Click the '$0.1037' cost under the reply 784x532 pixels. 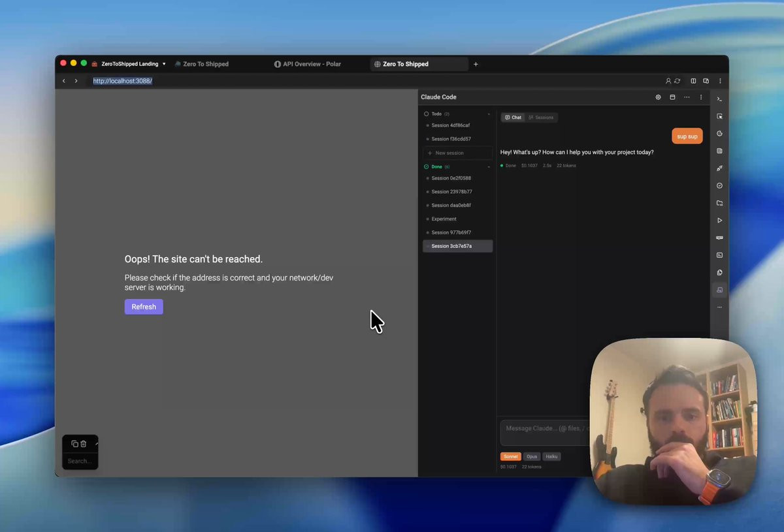coord(529,166)
